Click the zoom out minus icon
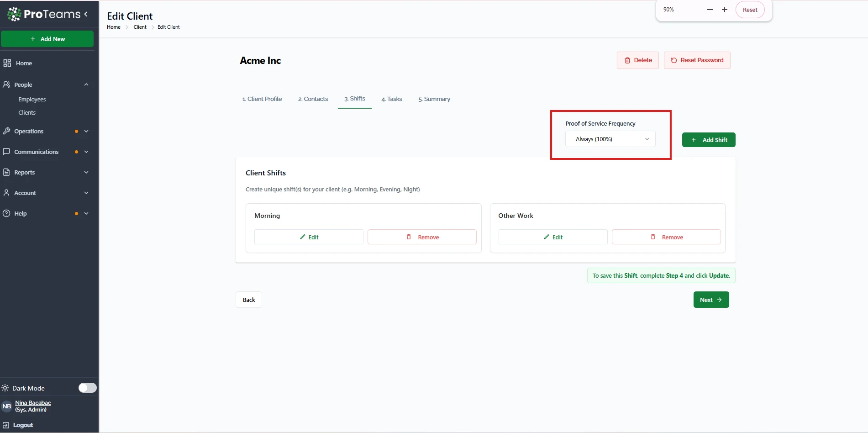Viewport: 868px width, 433px height. (x=710, y=10)
